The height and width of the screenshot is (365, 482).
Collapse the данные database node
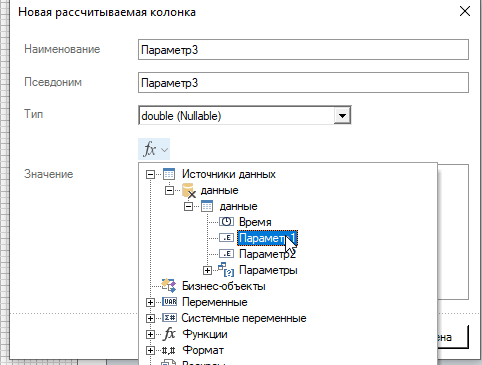pyautogui.click(x=169, y=190)
